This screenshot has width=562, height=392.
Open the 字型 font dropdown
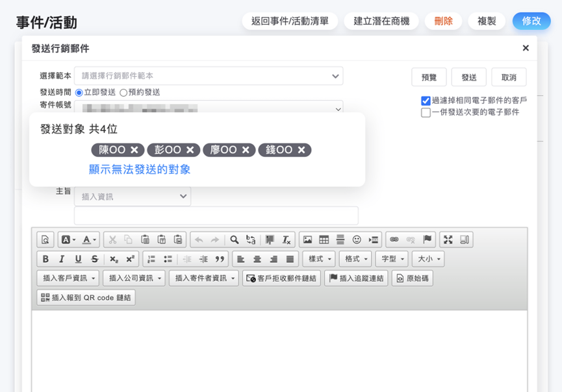392,259
